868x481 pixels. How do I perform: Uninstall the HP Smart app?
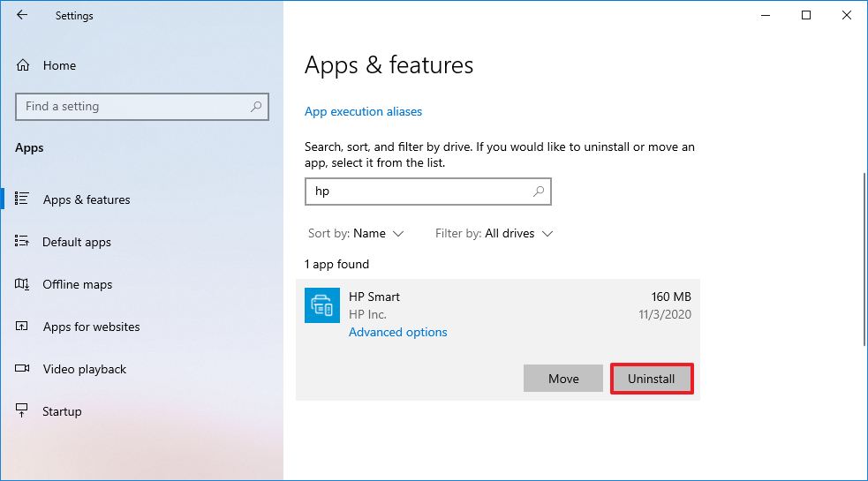[652, 379]
